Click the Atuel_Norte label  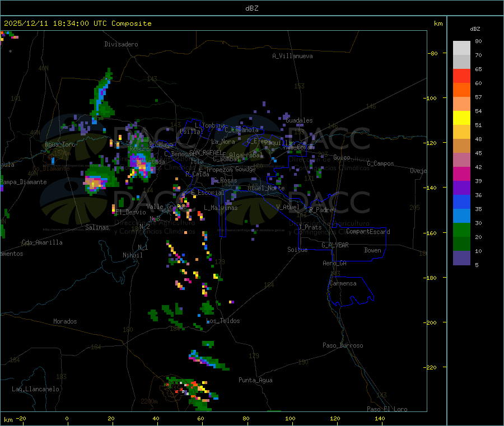tap(267, 188)
